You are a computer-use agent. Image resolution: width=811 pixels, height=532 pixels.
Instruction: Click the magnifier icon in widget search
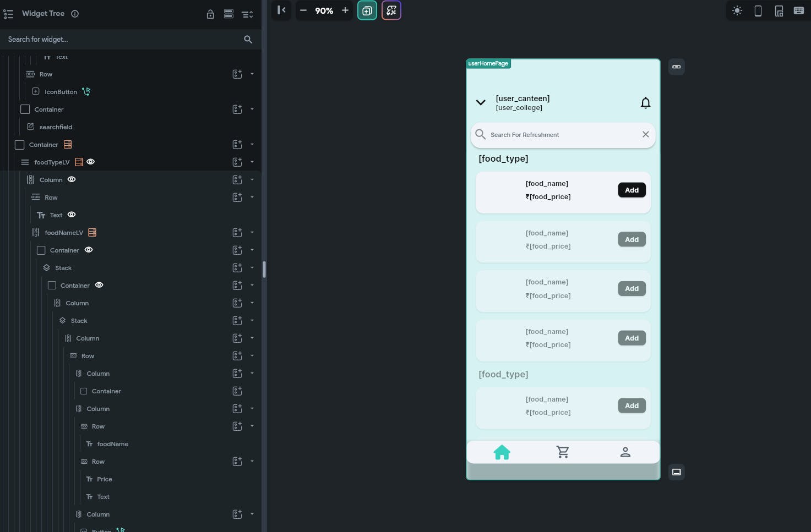pyautogui.click(x=248, y=40)
